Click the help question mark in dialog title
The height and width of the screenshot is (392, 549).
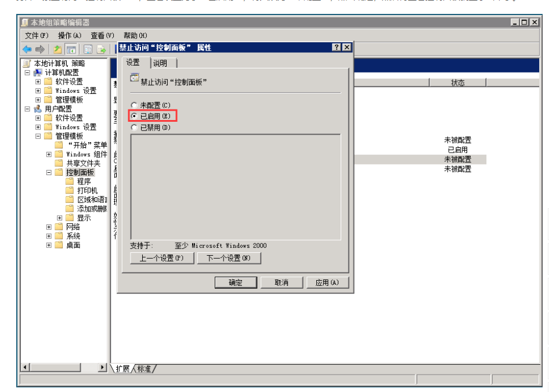click(x=336, y=48)
